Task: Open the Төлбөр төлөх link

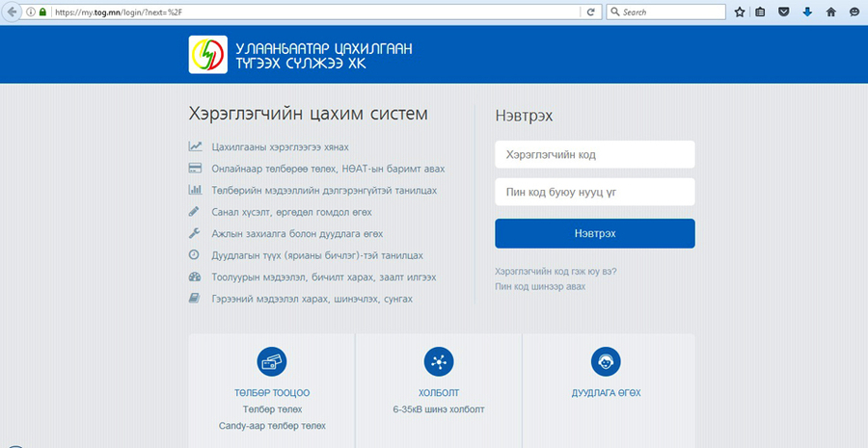Action: [272, 409]
